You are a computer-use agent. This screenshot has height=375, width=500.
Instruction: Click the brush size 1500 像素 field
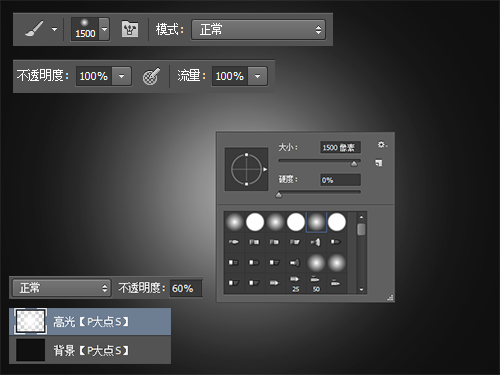[x=340, y=147]
